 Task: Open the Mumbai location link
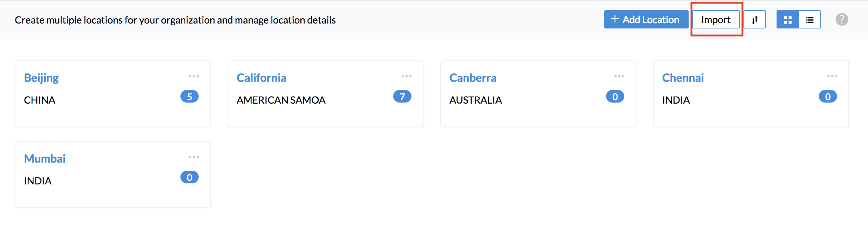tap(45, 158)
